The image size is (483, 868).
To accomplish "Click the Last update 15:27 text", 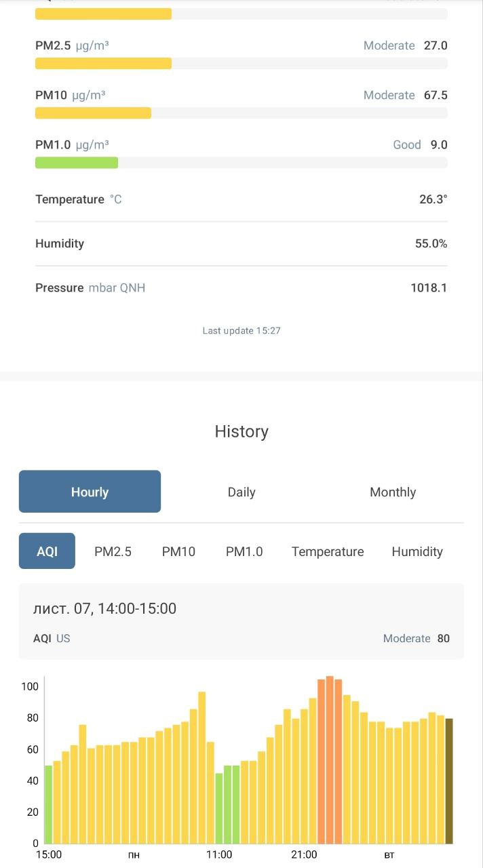I will click(241, 331).
